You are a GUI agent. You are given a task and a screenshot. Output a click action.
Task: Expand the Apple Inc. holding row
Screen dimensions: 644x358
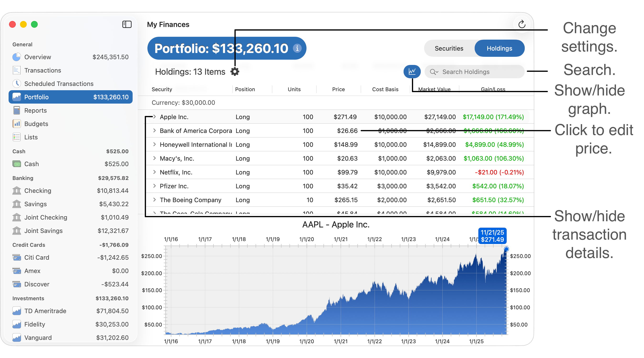coord(155,116)
